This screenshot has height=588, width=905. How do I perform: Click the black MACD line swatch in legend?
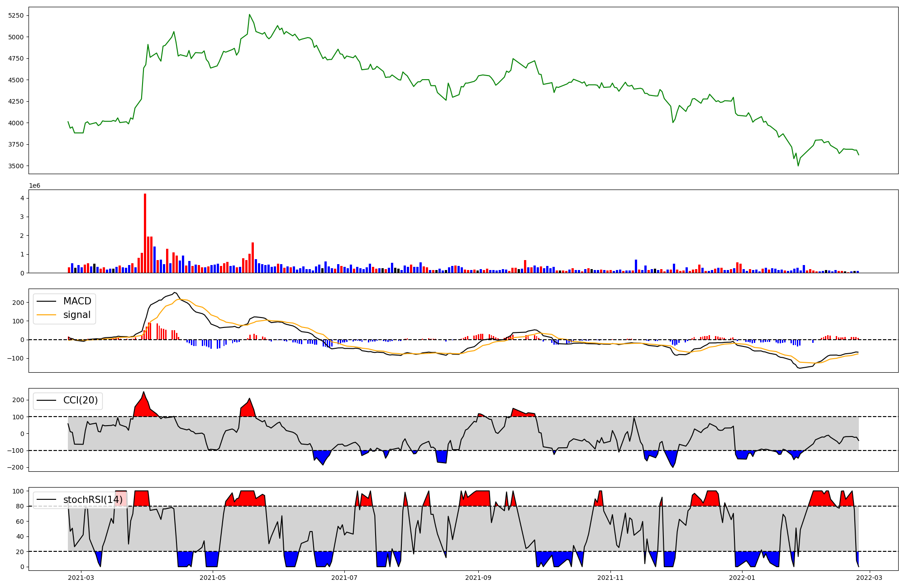(46, 301)
